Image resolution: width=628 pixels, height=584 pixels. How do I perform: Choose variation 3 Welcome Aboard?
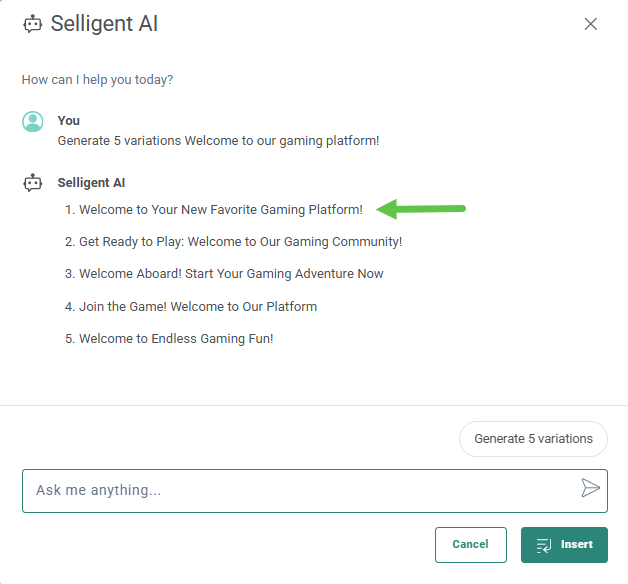[231, 274]
